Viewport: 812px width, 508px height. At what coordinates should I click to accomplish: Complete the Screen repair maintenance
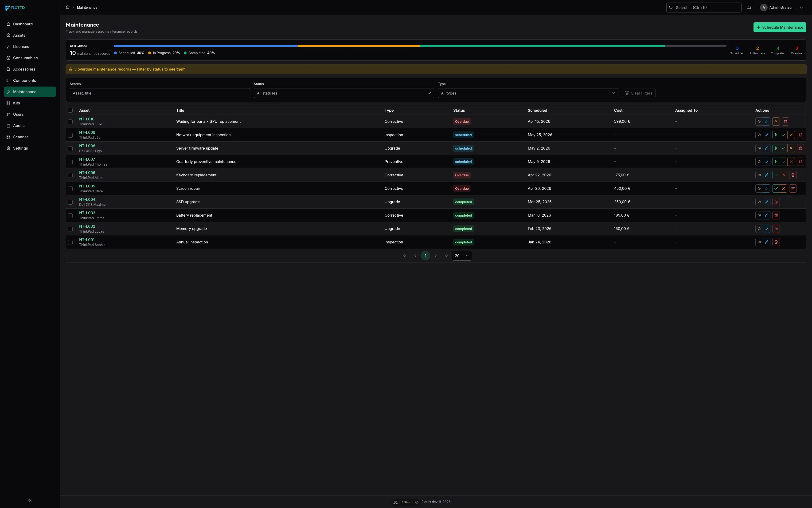[776, 188]
